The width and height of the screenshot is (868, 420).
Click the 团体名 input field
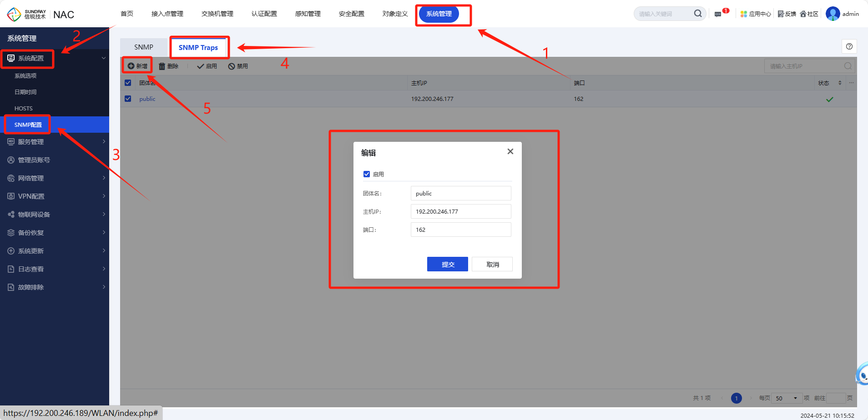pos(461,193)
